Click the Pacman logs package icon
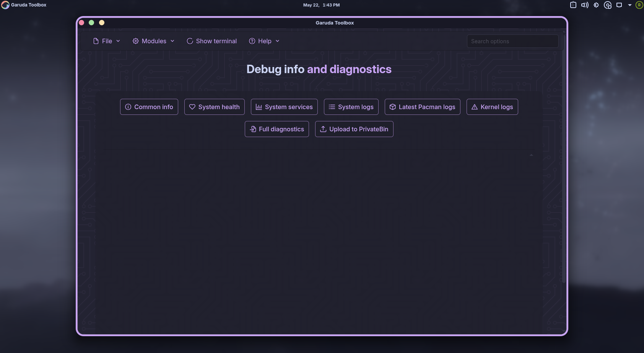The width and height of the screenshot is (644, 353). (x=393, y=107)
